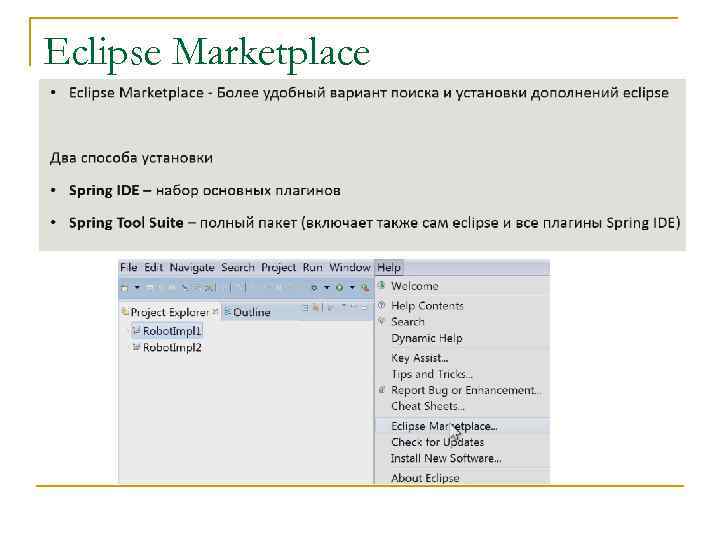Click the Outline tab icon
Screen dimensions: 720x540
click(227, 312)
